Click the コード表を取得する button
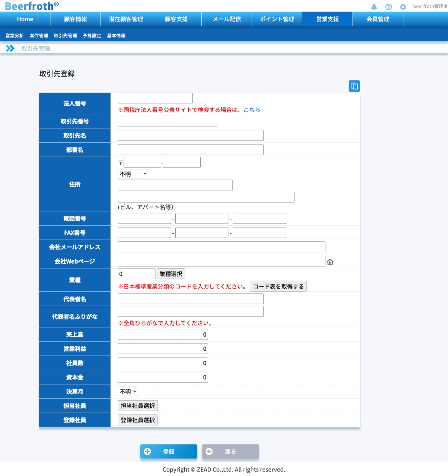This screenshot has height=476, width=448. (278, 286)
